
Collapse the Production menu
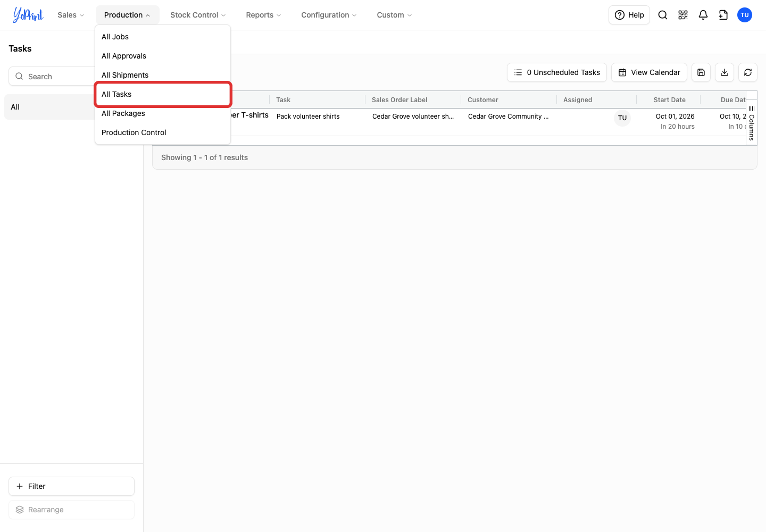pyautogui.click(x=127, y=15)
